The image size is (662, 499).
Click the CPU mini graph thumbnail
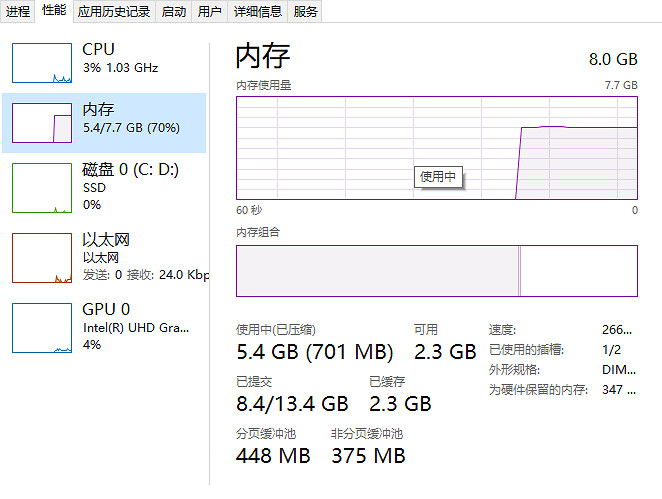pos(41,63)
